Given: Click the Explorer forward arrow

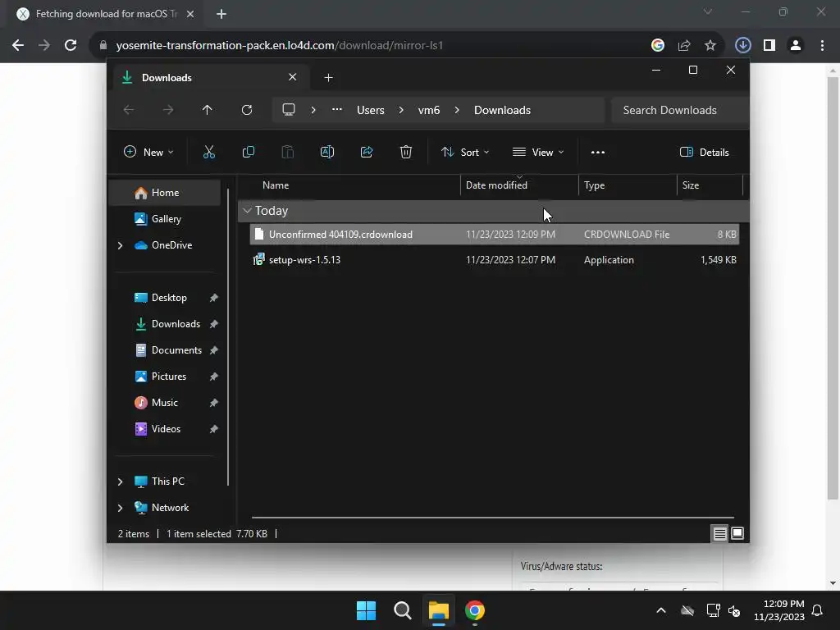Looking at the screenshot, I should pyautogui.click(x=168, y=110).
